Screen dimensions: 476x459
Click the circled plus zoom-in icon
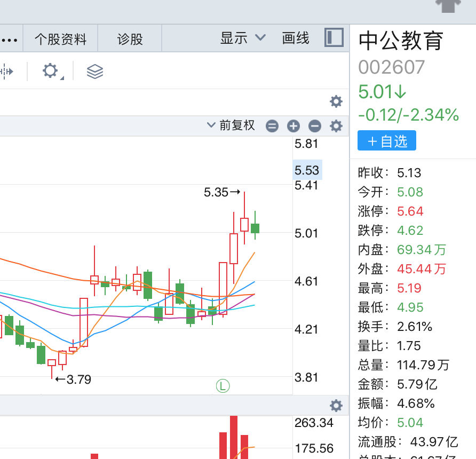click(293, 126)
